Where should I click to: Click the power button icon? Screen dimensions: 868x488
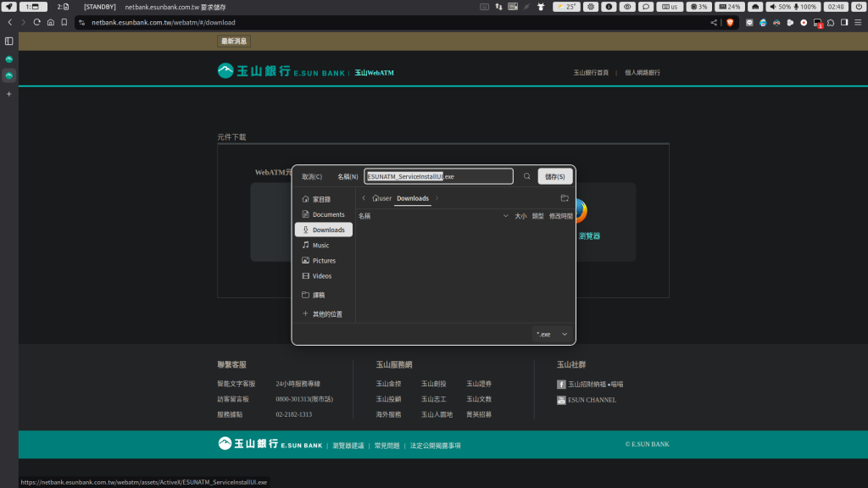(859, 7)
